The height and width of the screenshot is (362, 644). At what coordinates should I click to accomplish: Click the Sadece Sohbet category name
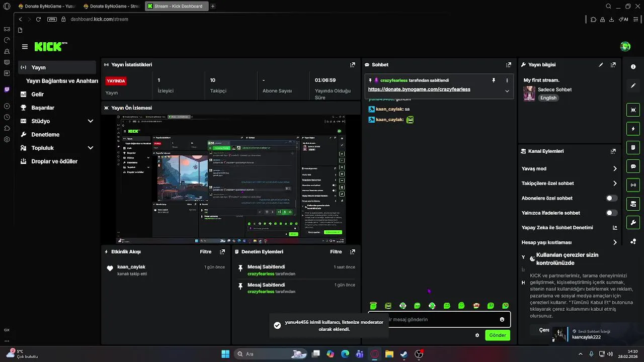click(x=554, y=89)
